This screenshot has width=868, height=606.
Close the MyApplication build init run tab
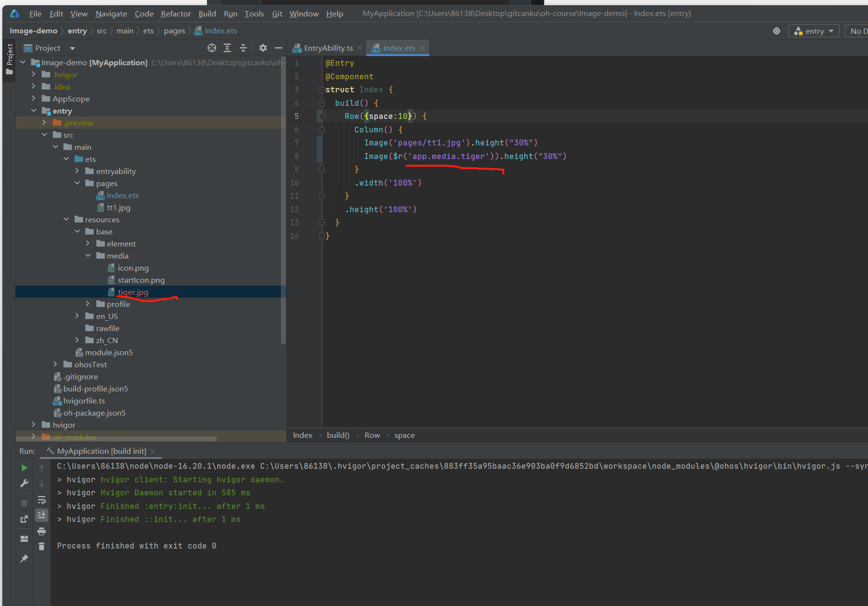(153, 451)
